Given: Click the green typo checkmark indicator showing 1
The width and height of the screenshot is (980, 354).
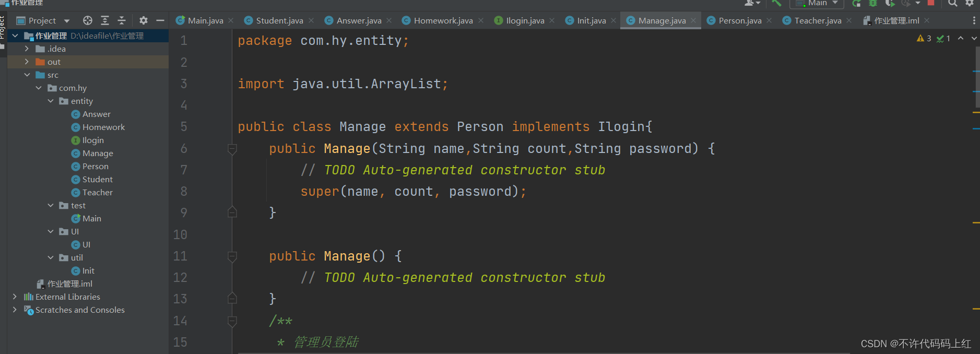Looking at the screenshot, I should click(x=943, y=39).
